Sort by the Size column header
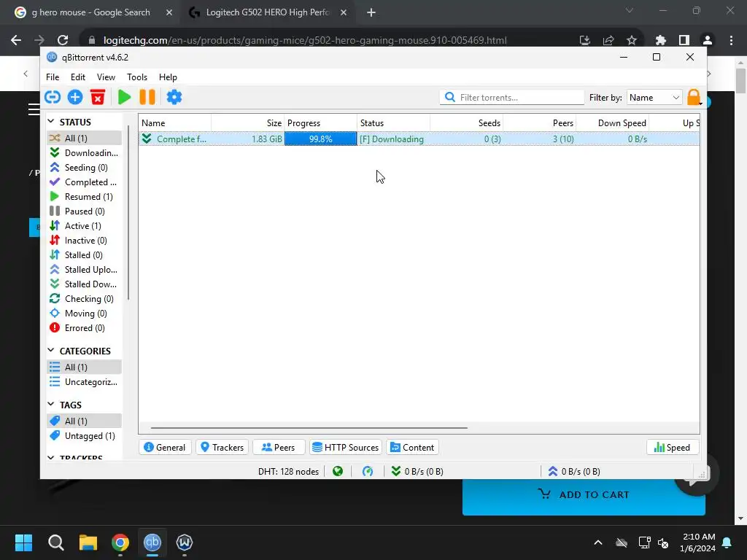Image resolution: width=747 pixels, height=560 pixels. point(248,122)
